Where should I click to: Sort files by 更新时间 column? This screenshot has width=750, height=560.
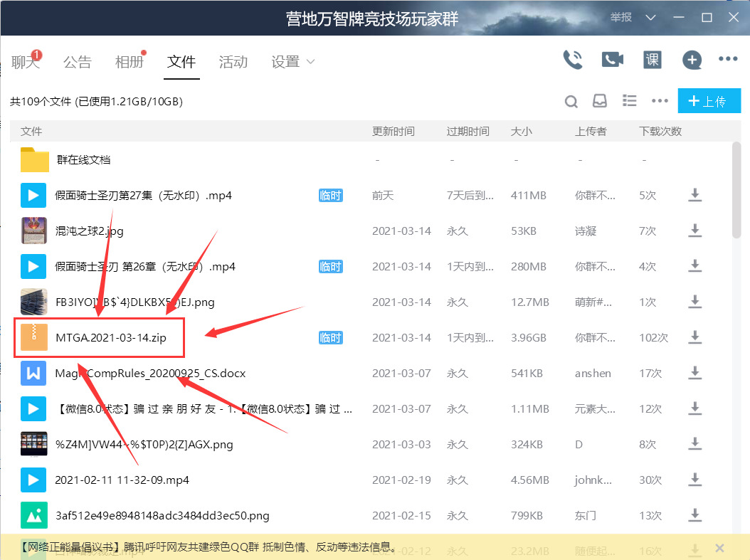[x=394, y=132]
